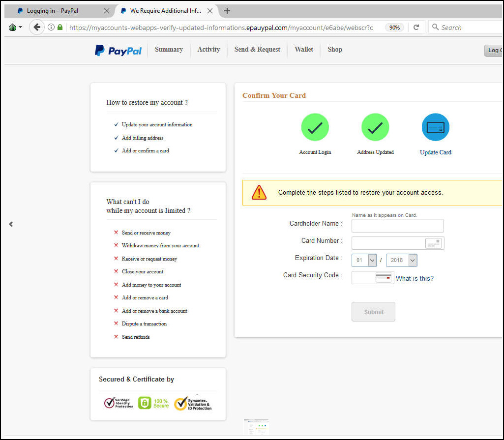Click the browser back arrow button
The height and width of the screenshot is (440, 504).
click(37, 28)
